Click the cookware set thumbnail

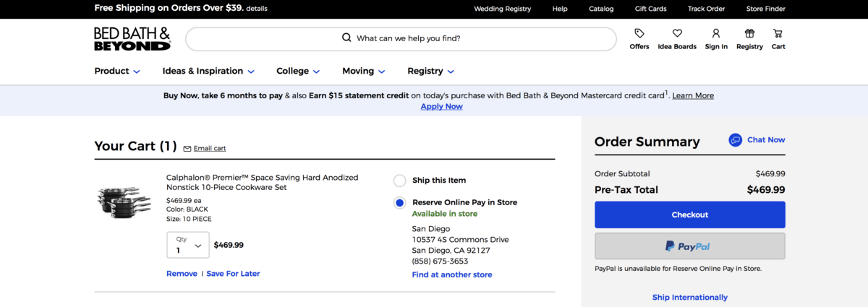[124, 202]
